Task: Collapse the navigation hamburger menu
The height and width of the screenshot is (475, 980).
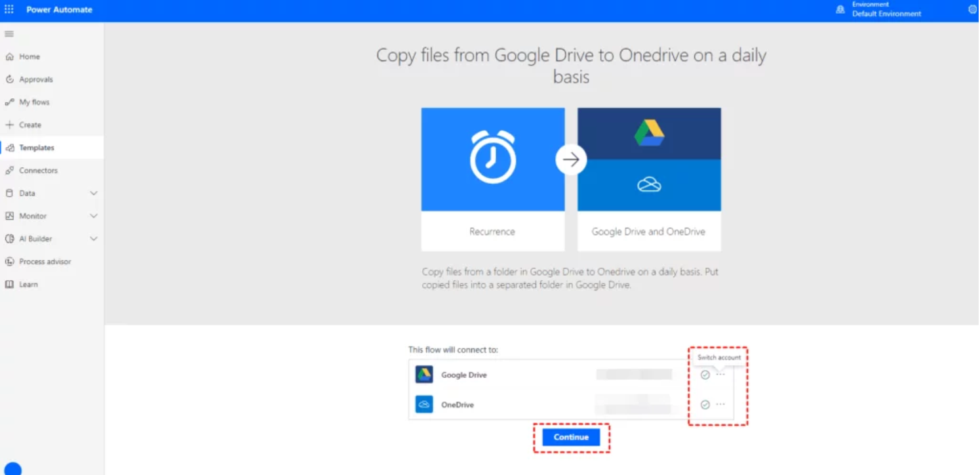Action: [9, 33]
